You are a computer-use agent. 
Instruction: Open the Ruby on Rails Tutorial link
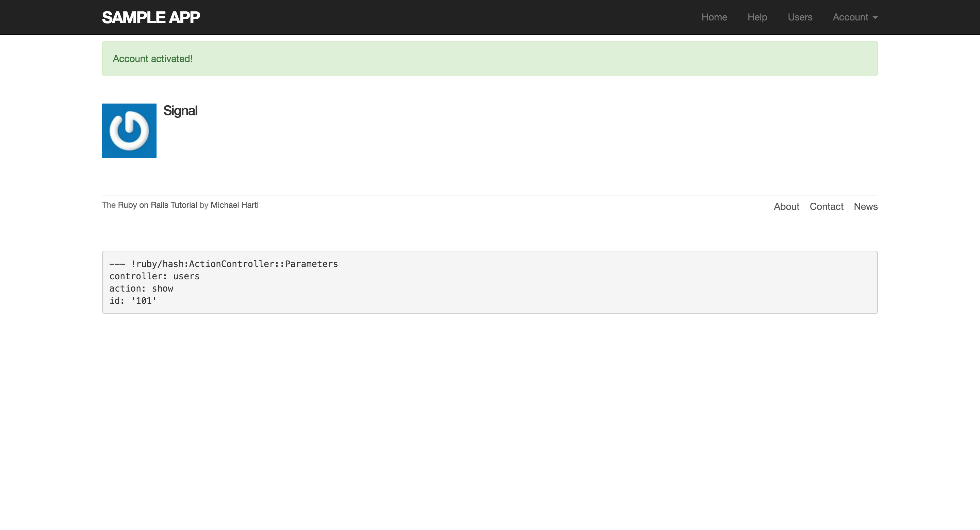[158, 205]
